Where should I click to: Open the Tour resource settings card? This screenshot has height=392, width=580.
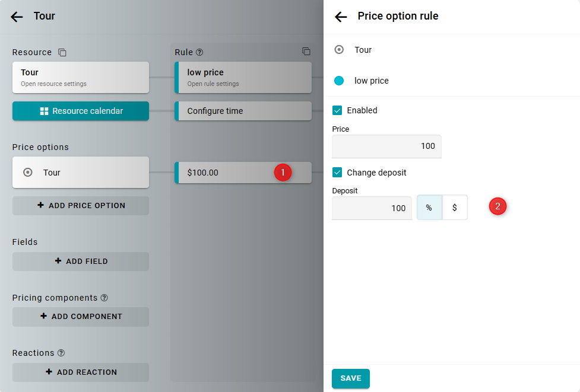click(81, 77)
